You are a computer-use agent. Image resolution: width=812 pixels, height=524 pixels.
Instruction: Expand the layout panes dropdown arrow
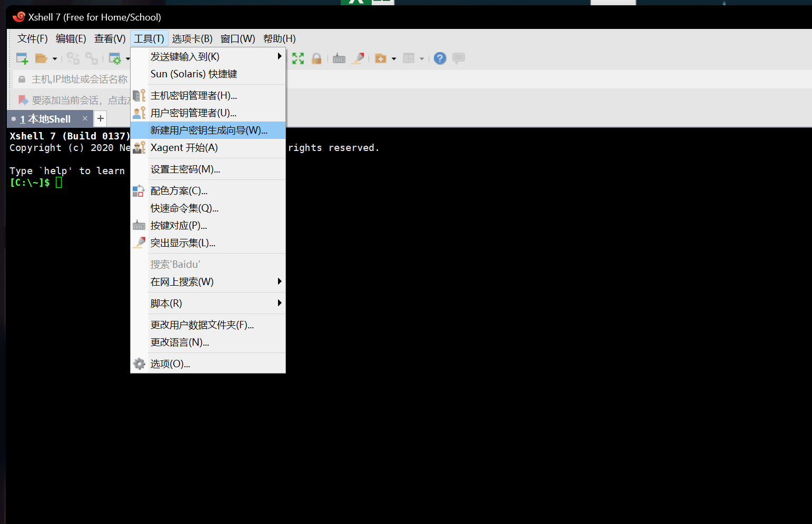click(x=422, y=59)
